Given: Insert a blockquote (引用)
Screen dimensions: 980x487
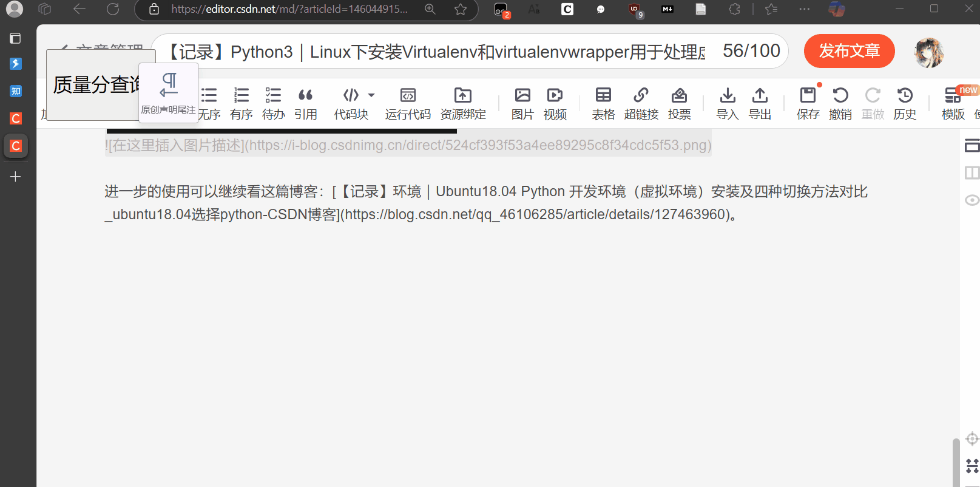Looking at the screenshot, I should (306, 104).
